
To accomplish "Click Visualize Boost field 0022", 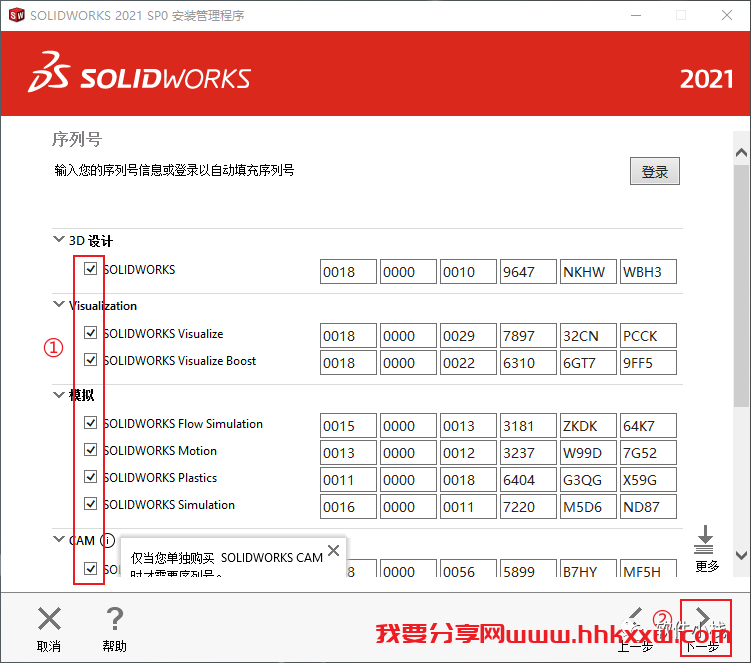I will 468,363.
